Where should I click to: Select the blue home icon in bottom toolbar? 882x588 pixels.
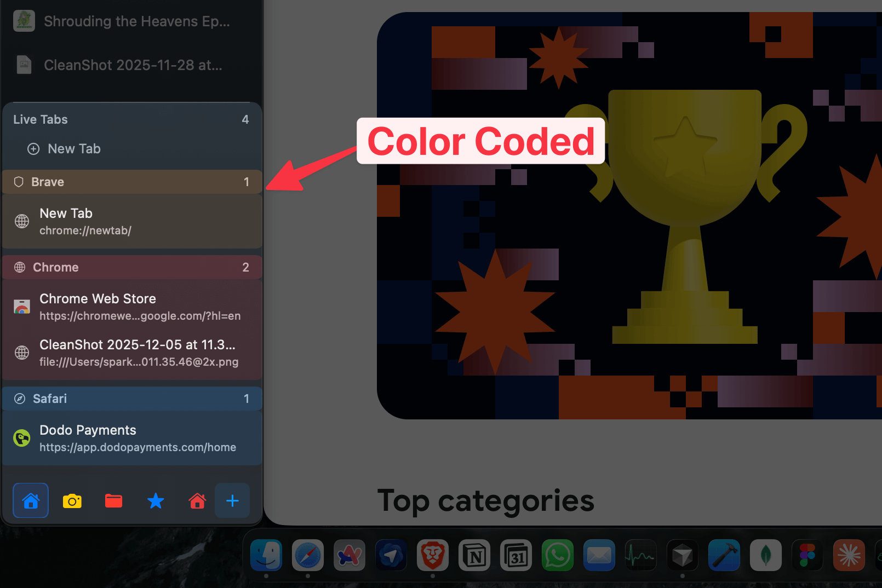click(x=31, y=500)
